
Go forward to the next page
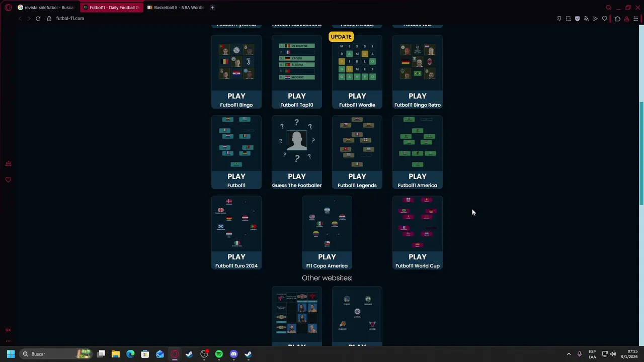[x=29, y=19]
